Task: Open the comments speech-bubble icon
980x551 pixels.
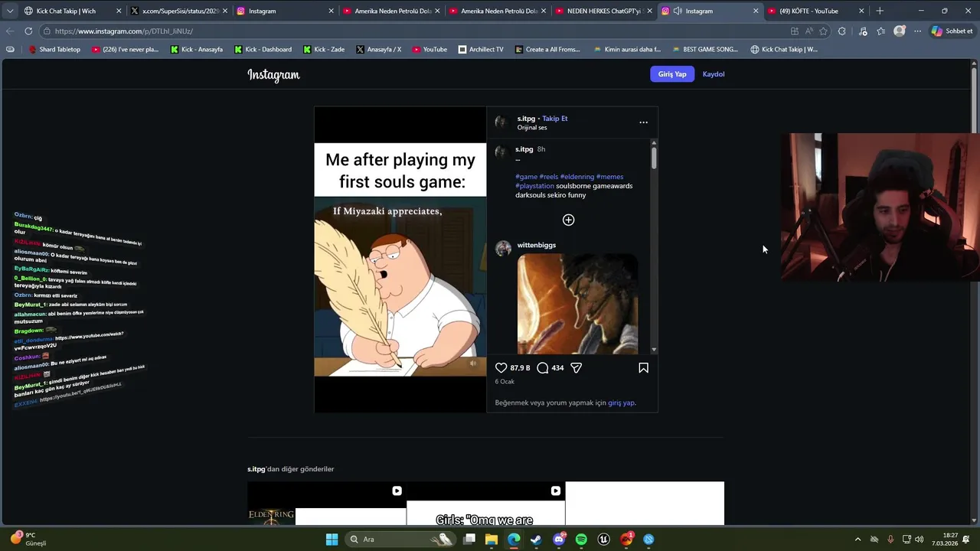Action: click(543, 368)
